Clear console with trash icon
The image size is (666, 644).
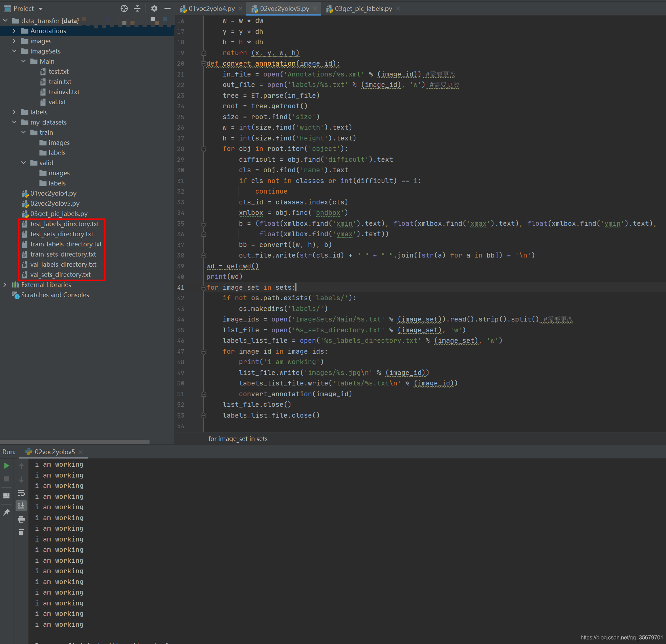click(x=21, y=532)
